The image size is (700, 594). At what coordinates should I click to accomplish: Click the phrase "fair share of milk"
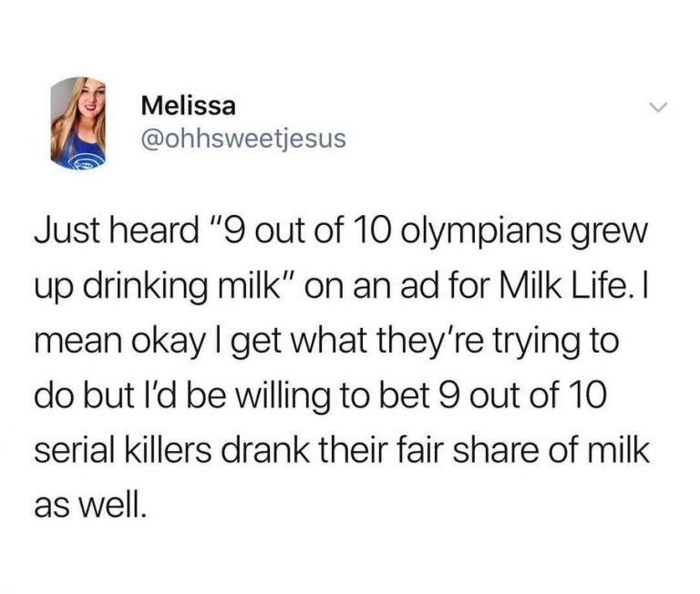tap(524, 450)
